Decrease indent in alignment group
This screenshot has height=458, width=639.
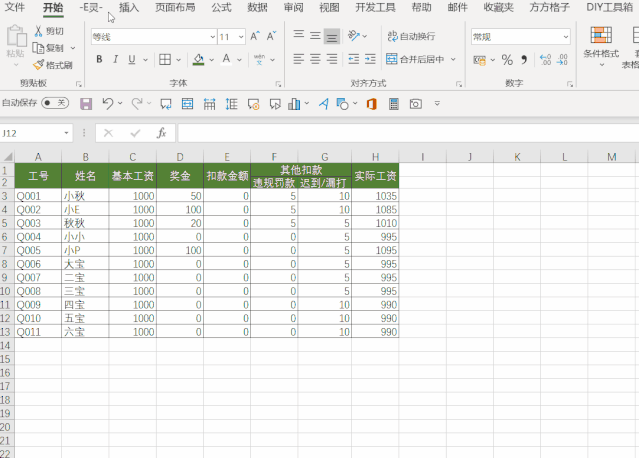(354, 59)
